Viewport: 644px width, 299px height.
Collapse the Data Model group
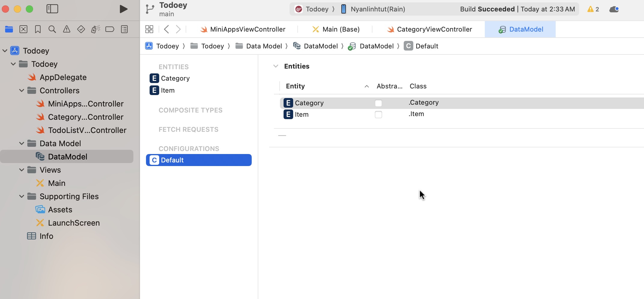coord(22,143)
